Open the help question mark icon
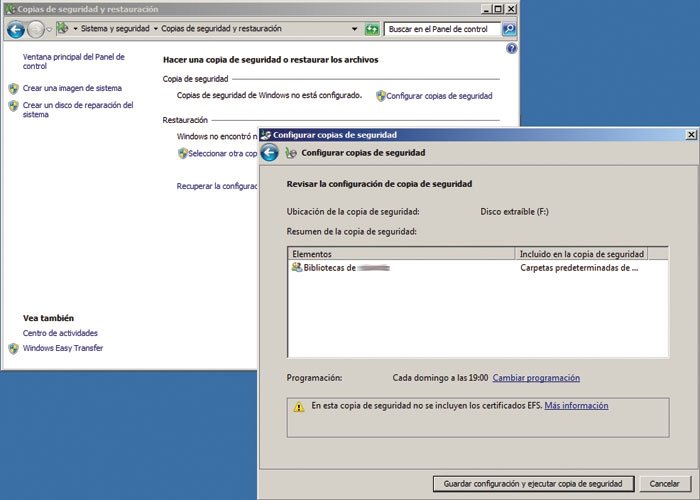This screenshot has width=700, height=500. [x=512, y=48]
